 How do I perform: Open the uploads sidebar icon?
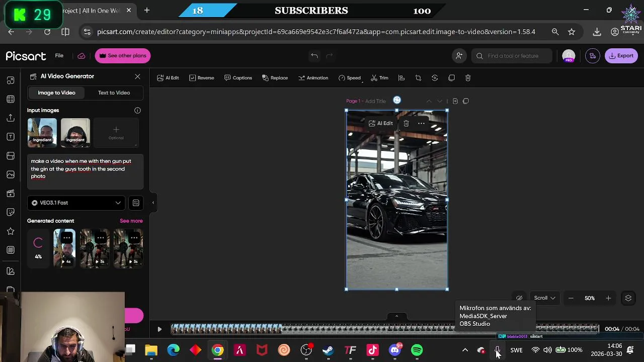11,118
